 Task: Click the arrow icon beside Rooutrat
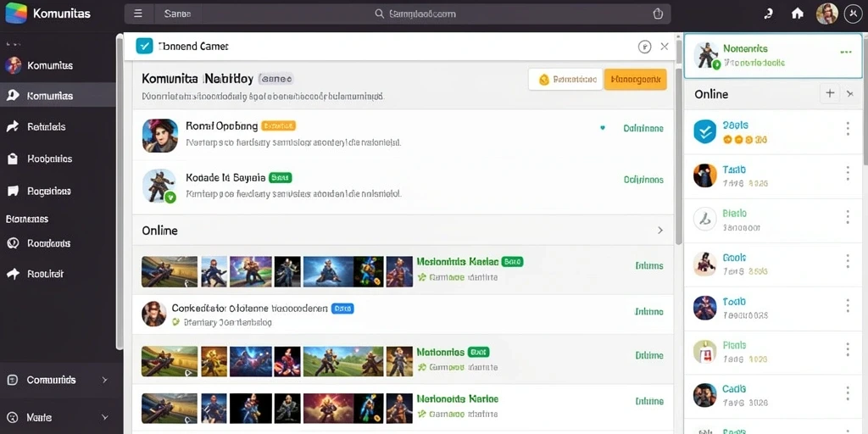13,274
